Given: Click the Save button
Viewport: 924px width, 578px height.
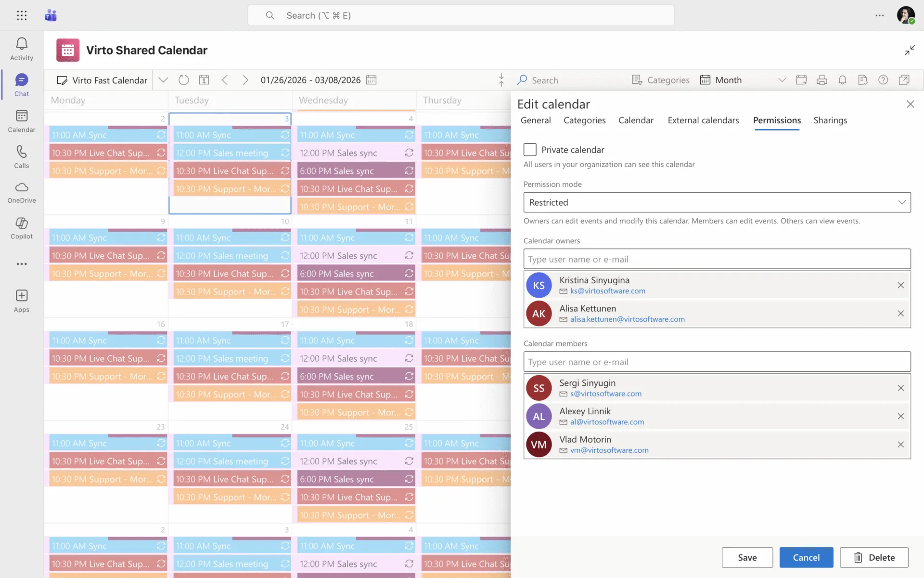Looking at the screenshot, I should pyautogui.click(x=747, y=557).
